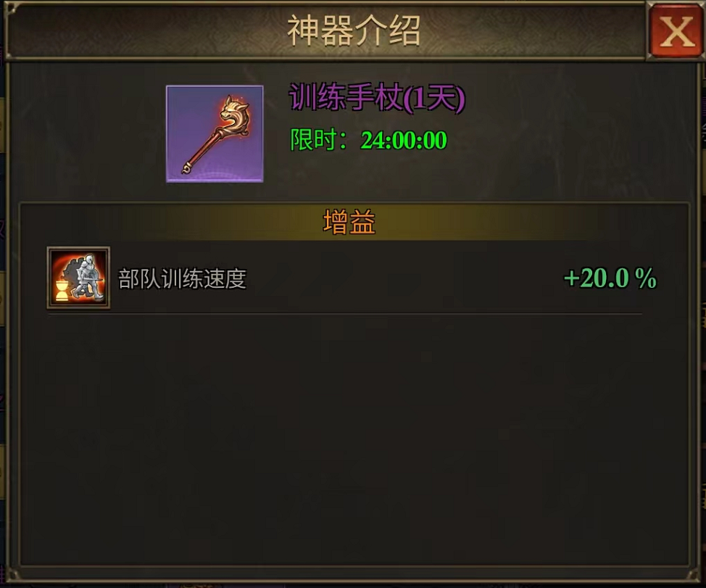Image resolution: width=706 pixels, height=588 pixels.
Task: Tap the +20.0 % bonus value
Action: pyautogui.click(x=610, y=278)
